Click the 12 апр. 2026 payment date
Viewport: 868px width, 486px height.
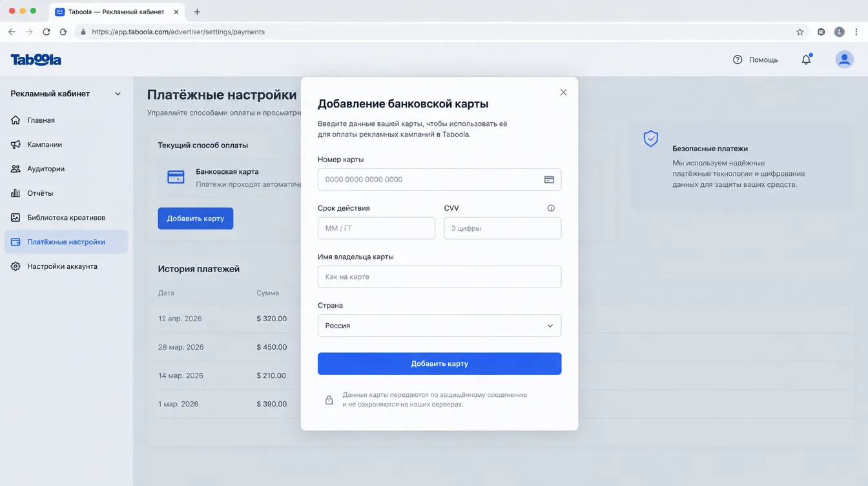coord(180,319)
